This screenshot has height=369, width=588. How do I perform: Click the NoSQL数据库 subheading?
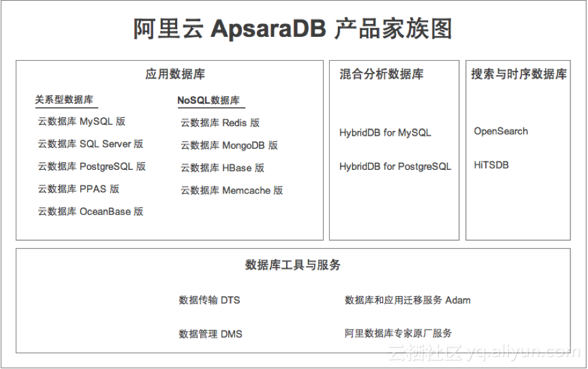(x=208, y=100)
